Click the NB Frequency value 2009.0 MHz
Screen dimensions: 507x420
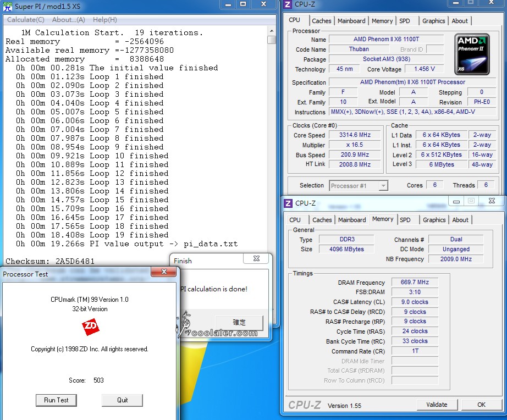click(456, 259)
